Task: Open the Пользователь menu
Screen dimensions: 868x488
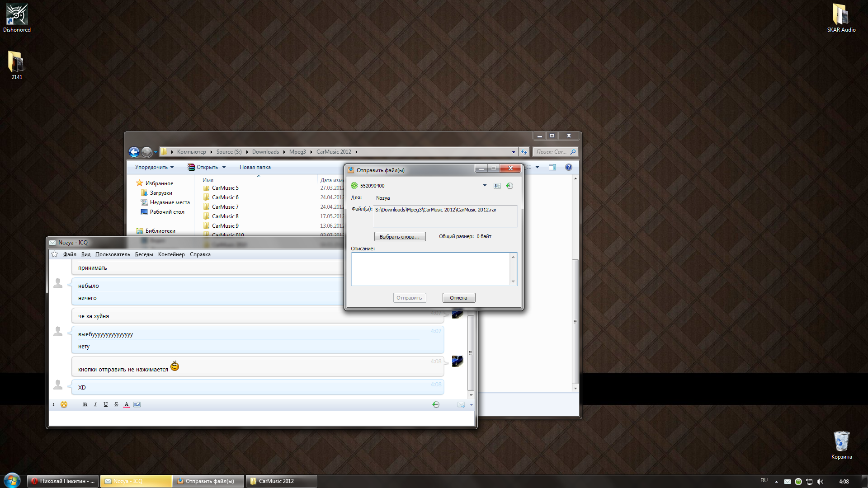Action: point(113,254)
